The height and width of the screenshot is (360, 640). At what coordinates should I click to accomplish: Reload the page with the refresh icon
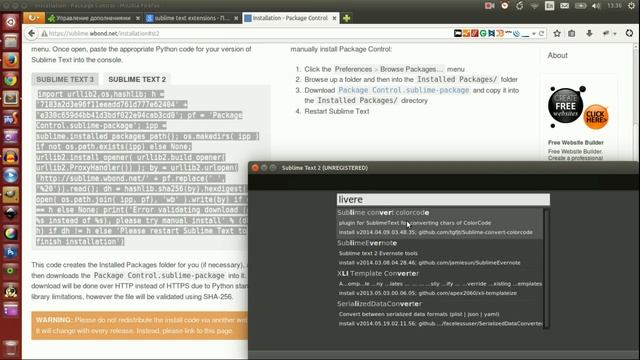tap(542, 33)
